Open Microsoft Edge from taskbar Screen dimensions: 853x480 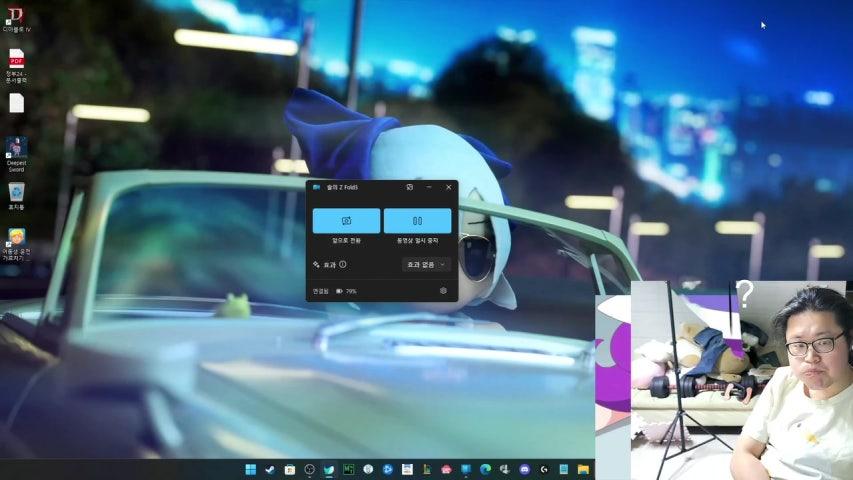485,469
